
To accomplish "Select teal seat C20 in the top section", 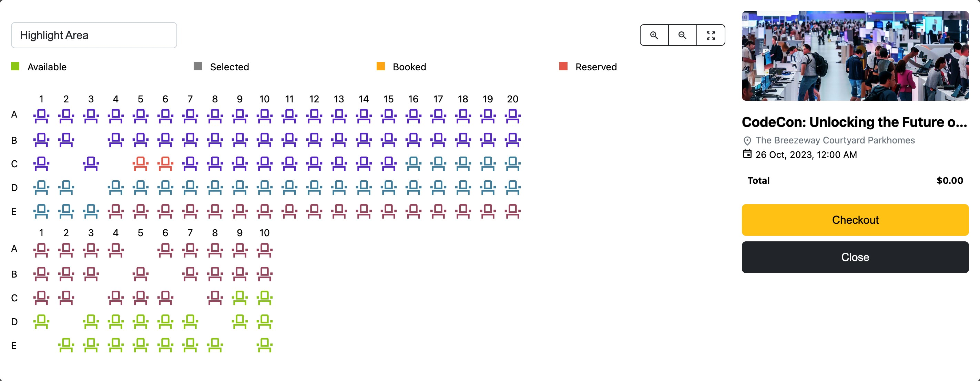I will tap(512, 164).
